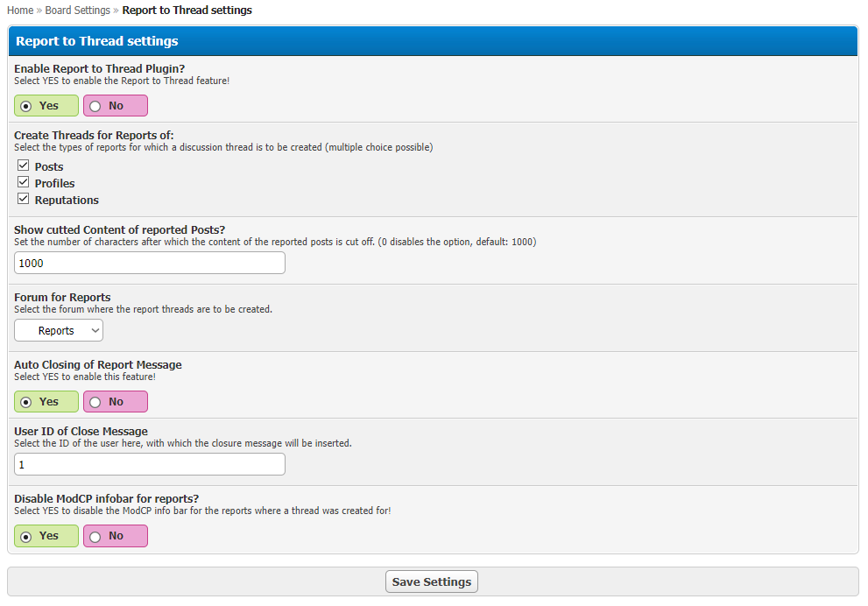Click the Reputations label text
Image resolution: width=868 pixels, height=606 pixels.
67,200
